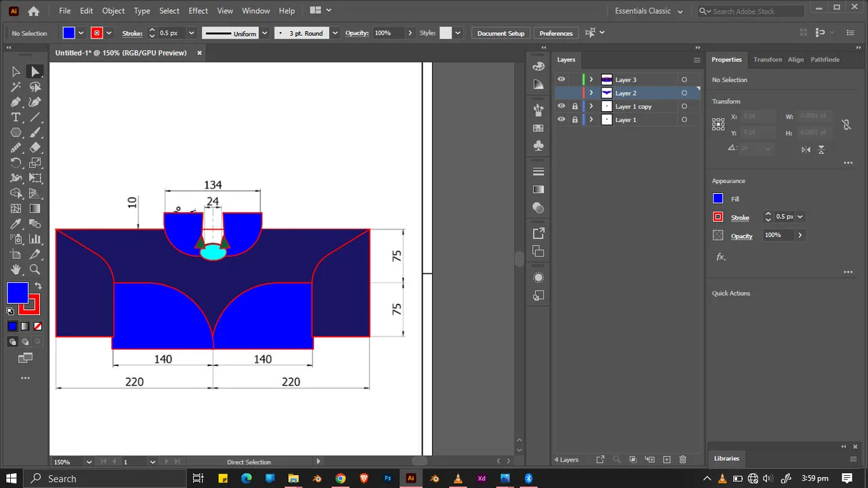
Task: Show Layer 2 via visibility box
Action: coord(561,93)
